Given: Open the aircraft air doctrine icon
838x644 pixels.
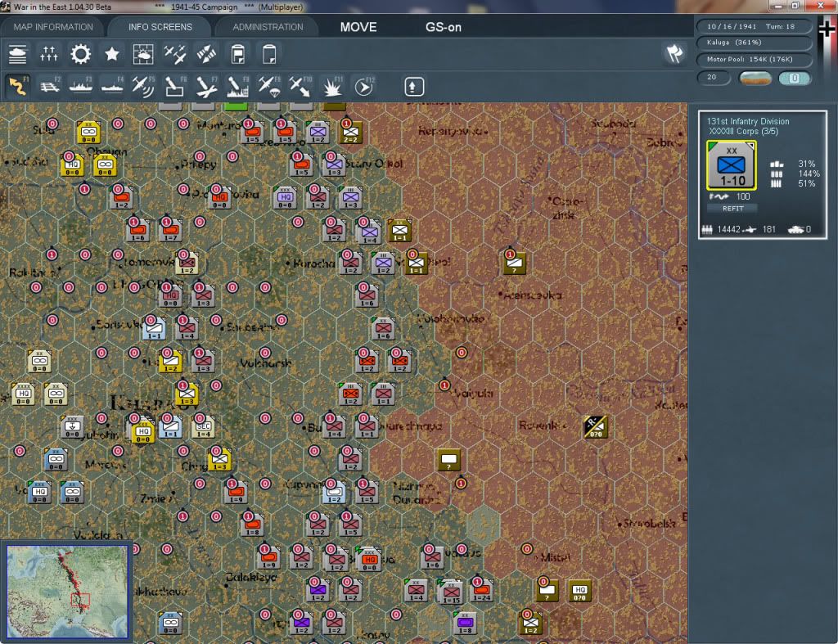Looking at the screenshot, I should (x=175, y=54).
